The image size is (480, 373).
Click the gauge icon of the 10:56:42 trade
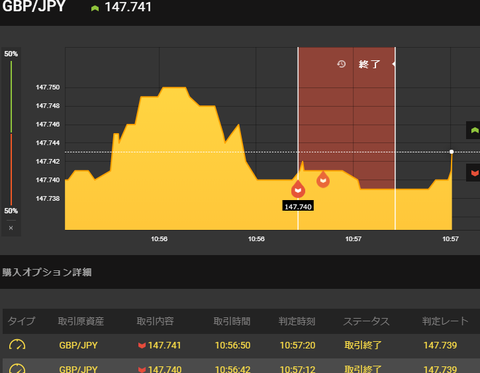pos(17,368)
